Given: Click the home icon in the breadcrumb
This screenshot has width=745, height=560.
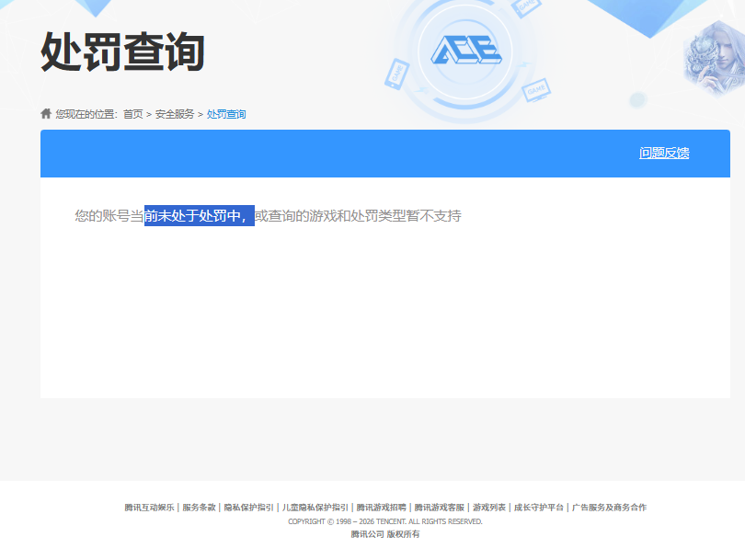Looking at the screenshot, I should tap(46, 113).
